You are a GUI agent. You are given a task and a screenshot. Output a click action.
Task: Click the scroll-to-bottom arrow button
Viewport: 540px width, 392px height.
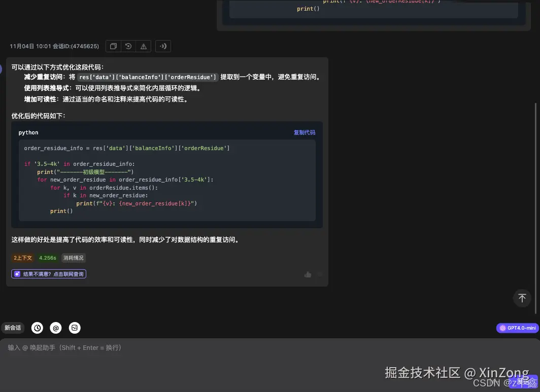pos(522,298)
